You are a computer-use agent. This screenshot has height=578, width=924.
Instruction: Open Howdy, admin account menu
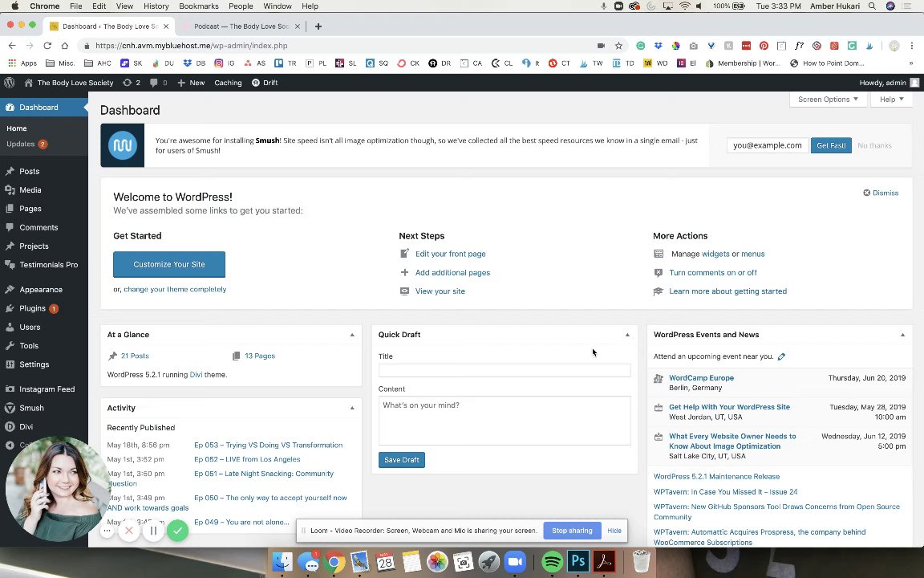tap(890, 83)
